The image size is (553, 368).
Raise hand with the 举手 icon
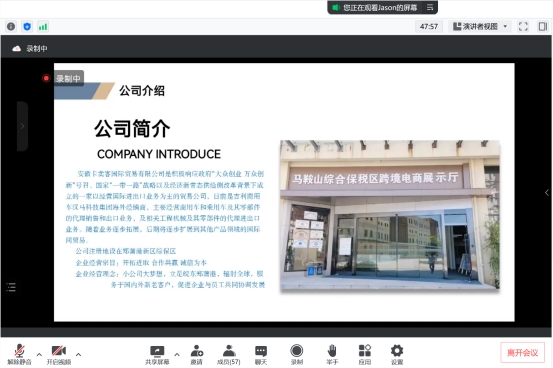pos(332,355)
